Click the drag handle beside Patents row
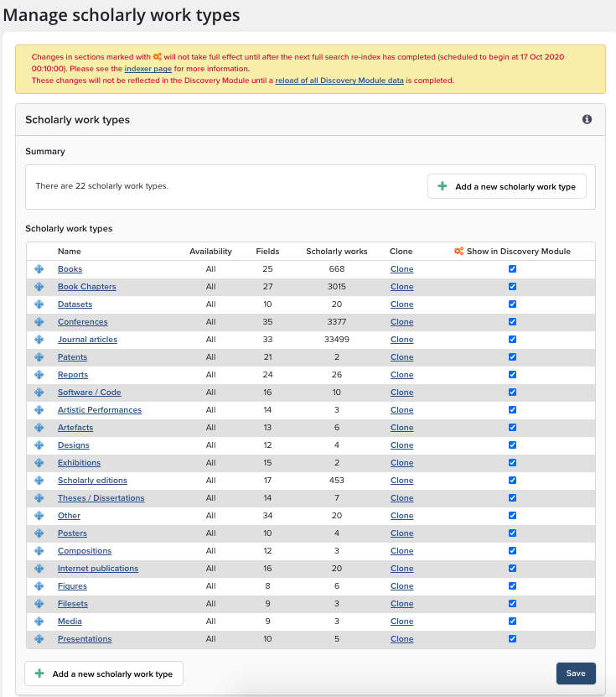Viewport: 616px width, 697px height. coord(39,357)
